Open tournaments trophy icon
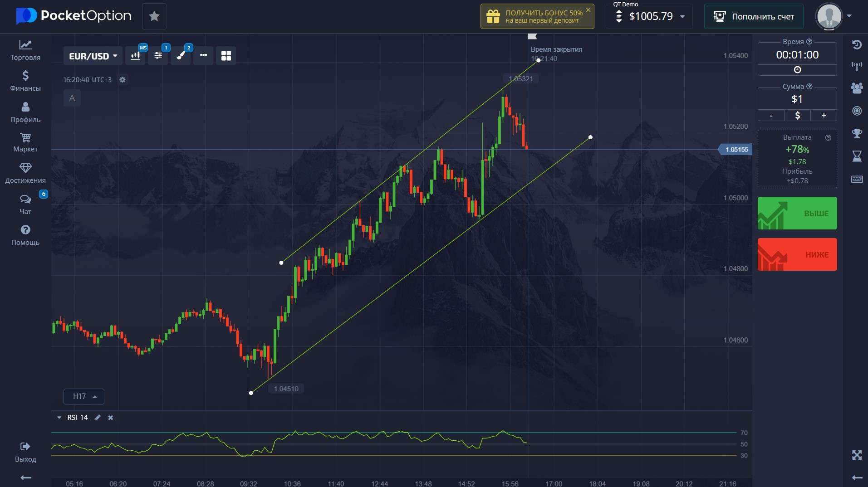Image resolution: width=868 pixels, height=487 pixels. [857, 133]
